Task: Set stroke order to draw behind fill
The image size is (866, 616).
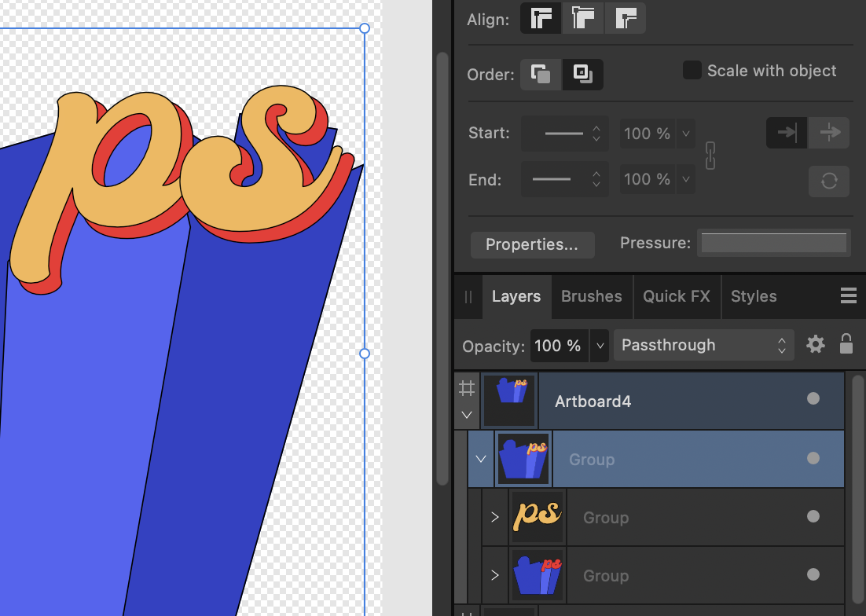Action: coord(541,75)
